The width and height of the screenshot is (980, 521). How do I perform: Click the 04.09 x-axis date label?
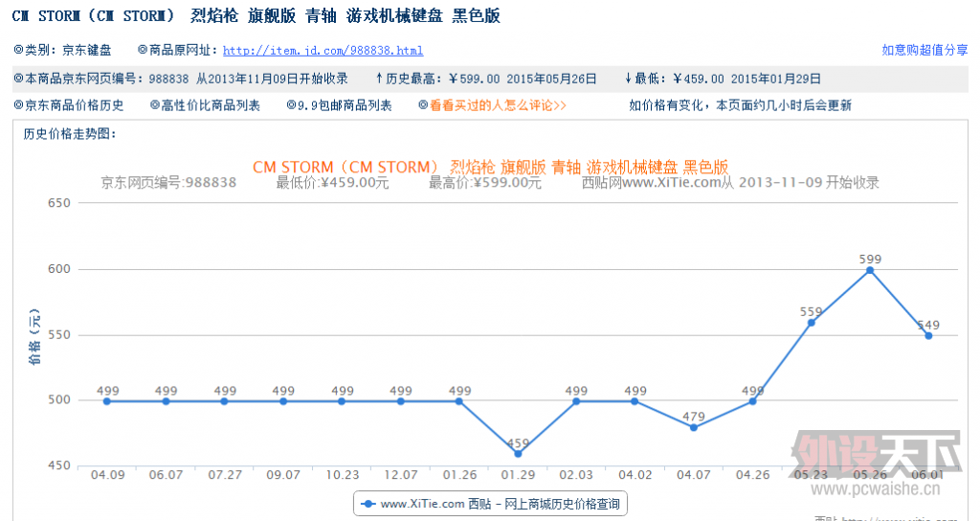[107, 475]
